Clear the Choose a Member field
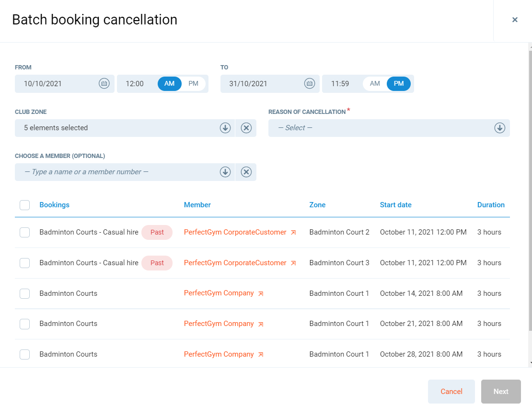The width and height of the screenshot is (532, 416). pos(246,172)
